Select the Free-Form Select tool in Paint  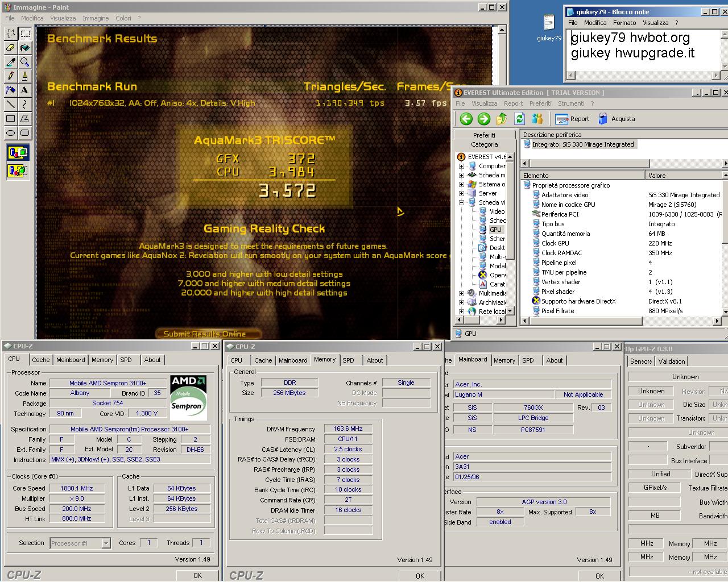10,34
